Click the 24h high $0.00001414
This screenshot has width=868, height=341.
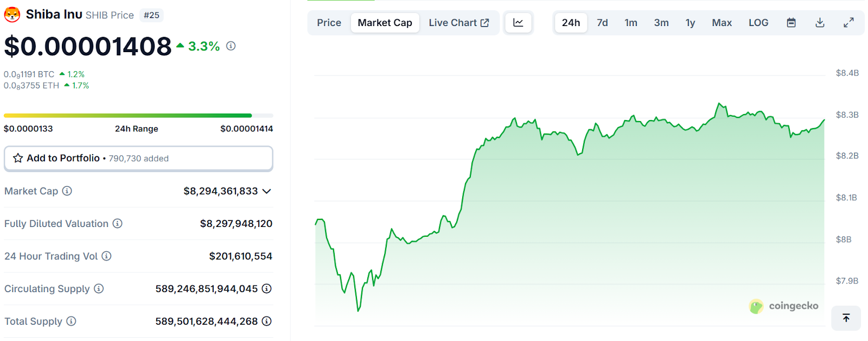pos(247,129)
